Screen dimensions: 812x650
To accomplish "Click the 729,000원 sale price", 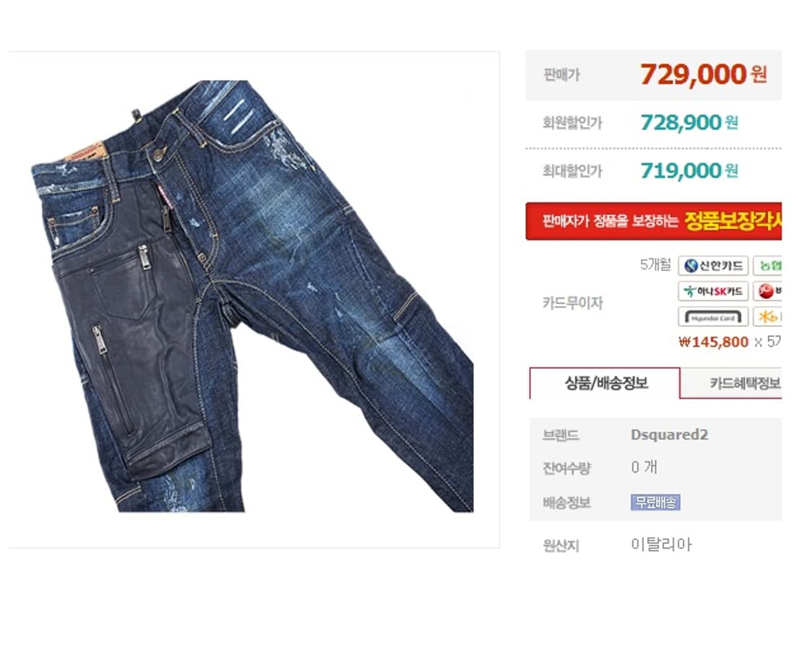I will pos(704,74).
